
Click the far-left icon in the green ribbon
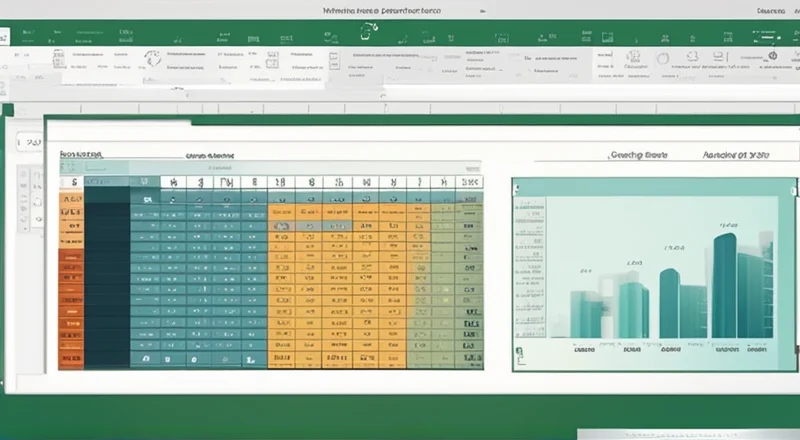pos(6,34)
